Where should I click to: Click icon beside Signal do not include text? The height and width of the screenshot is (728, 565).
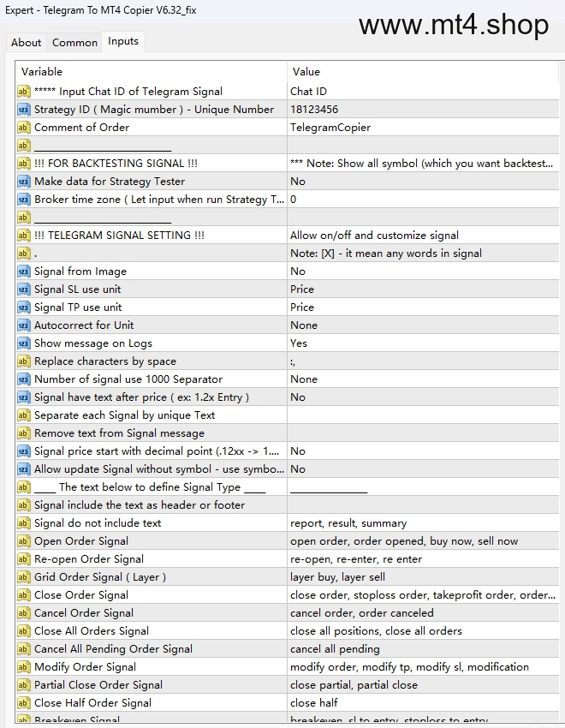(23, 523)
